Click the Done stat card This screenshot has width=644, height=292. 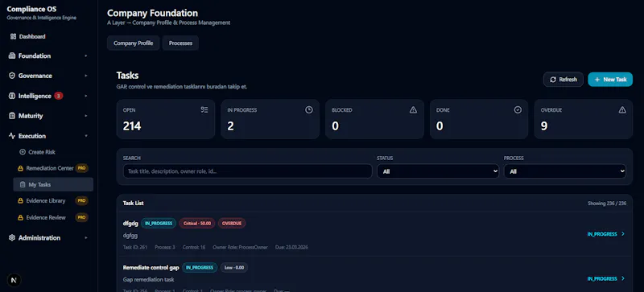[x=479, y=119]
